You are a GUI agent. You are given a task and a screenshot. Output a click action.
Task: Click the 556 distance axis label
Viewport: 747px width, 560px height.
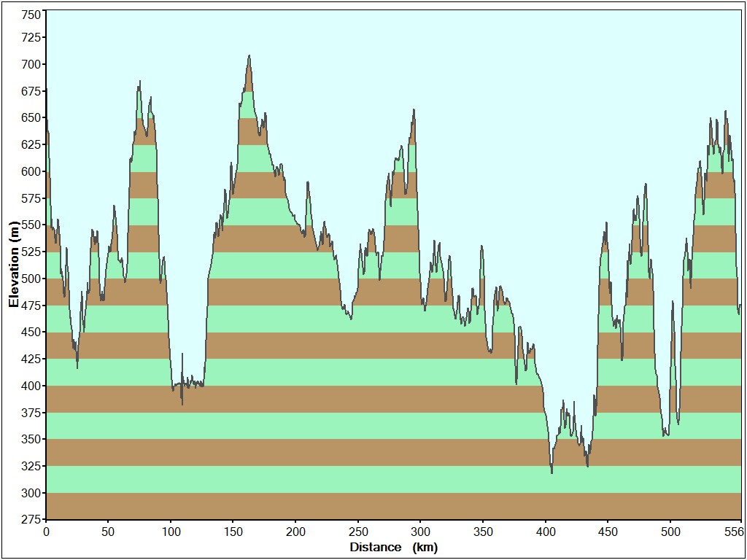click(x=735, y=532)
